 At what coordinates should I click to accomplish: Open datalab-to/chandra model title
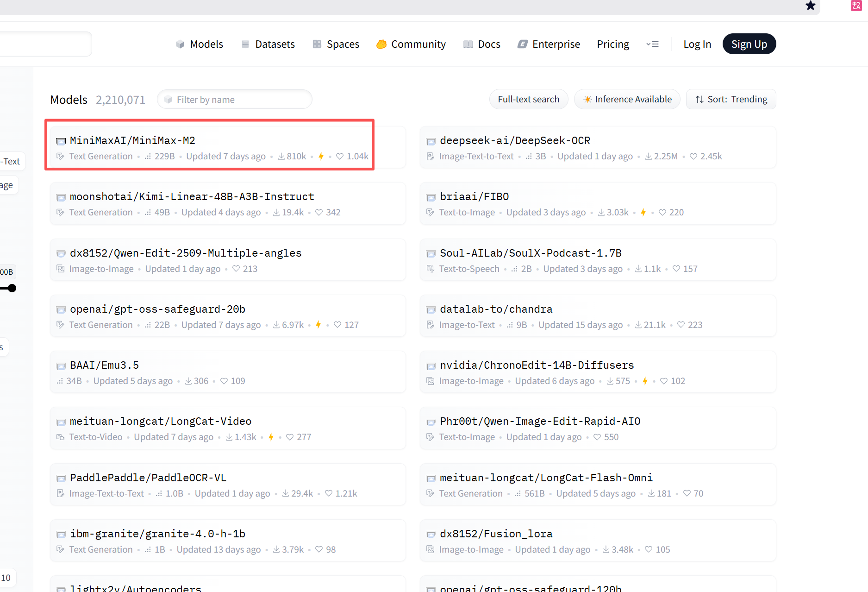[x=496, y=309]
